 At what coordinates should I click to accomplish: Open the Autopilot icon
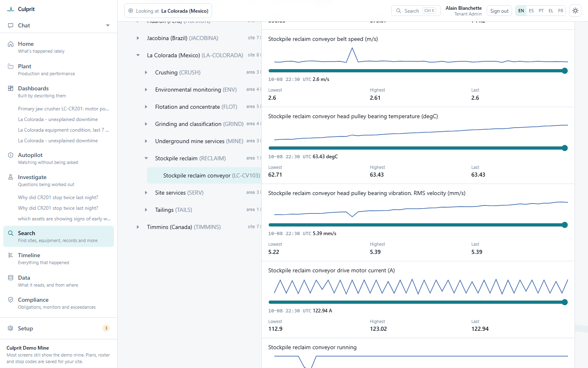11,155
